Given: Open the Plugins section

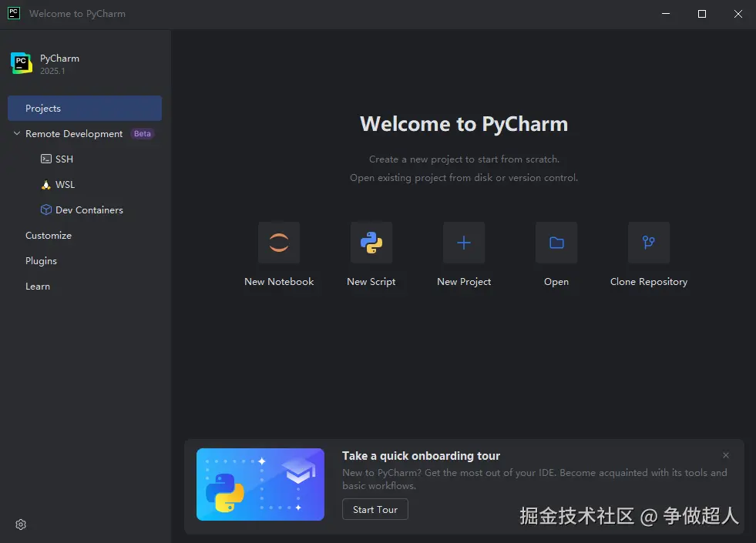Looking at the screenshot, I should click(x=41, y=260).
